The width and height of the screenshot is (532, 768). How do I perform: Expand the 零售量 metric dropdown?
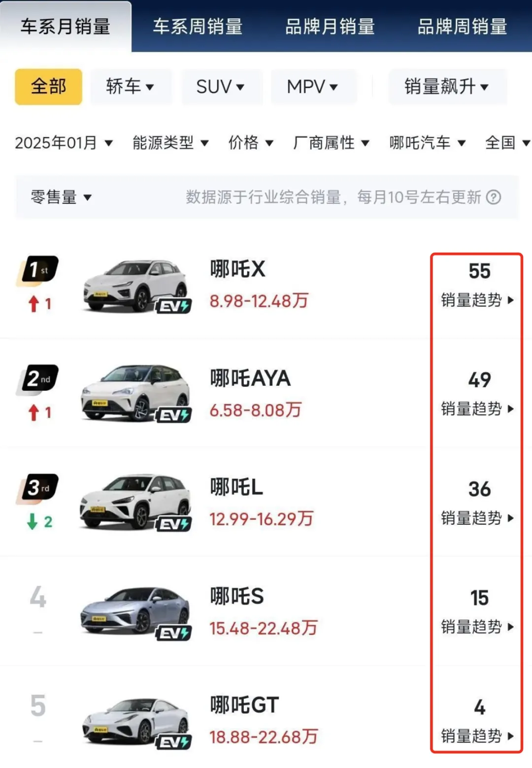pyautogui.click(x=61, y=198)
